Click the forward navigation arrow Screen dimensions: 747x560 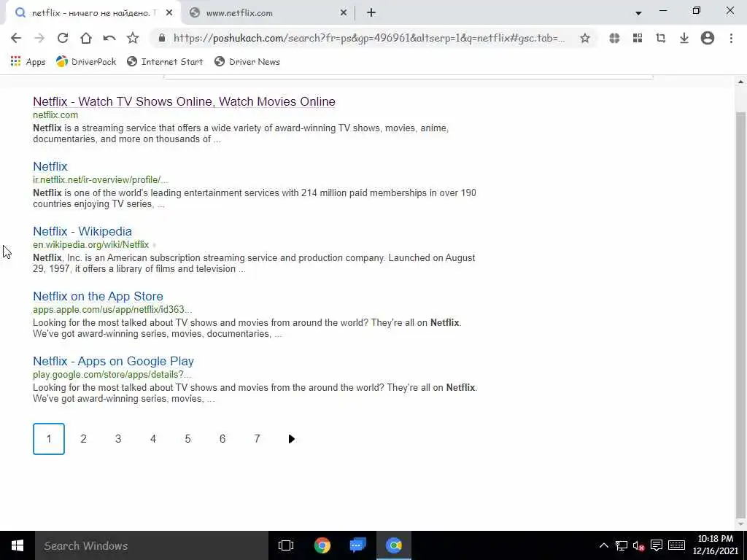tap(39, 38)
